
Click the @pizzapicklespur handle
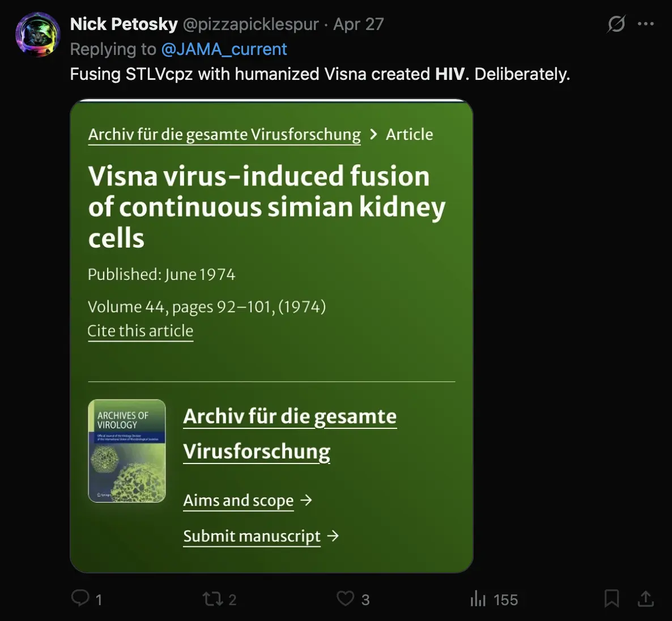click(250, 24)
